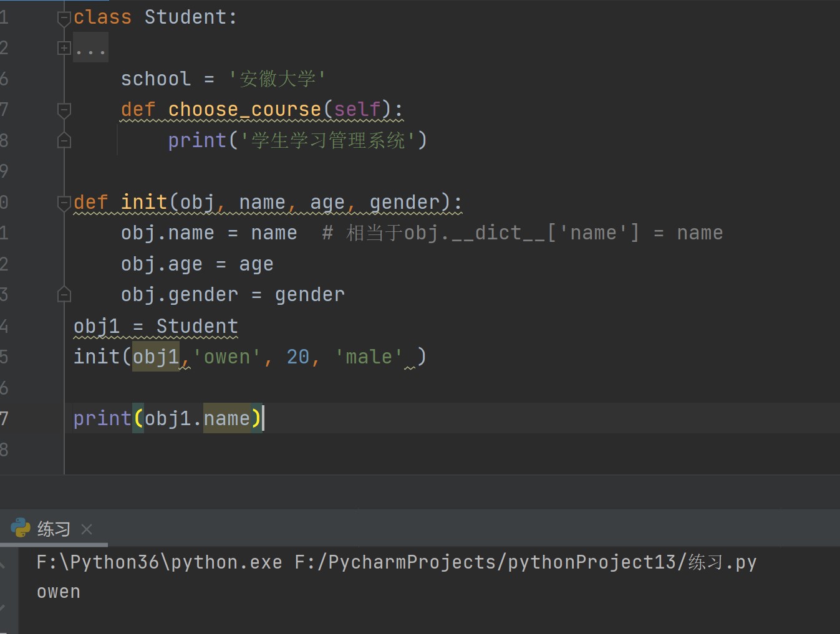Click the 'Student' name in obj1 assignment

[x=196, y=326]
